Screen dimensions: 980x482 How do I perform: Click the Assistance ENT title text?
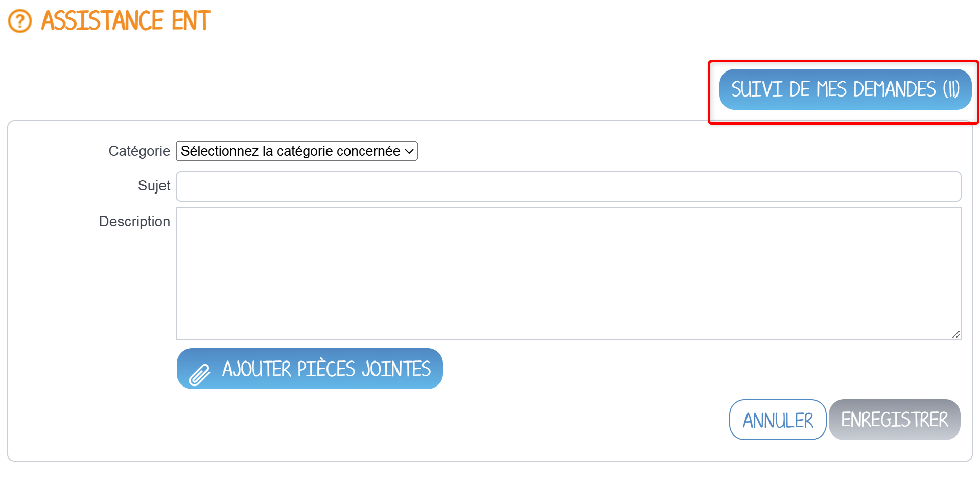(124, 21)
